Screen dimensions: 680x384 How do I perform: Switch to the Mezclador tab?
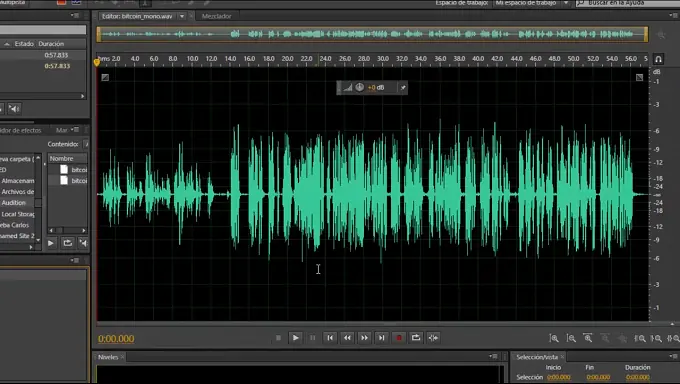(216, 16)
